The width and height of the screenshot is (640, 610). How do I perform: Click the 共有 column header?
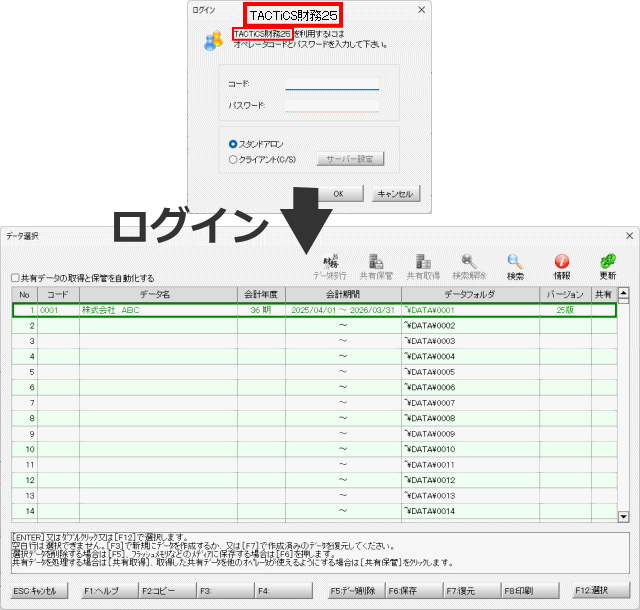coord(604,294)
